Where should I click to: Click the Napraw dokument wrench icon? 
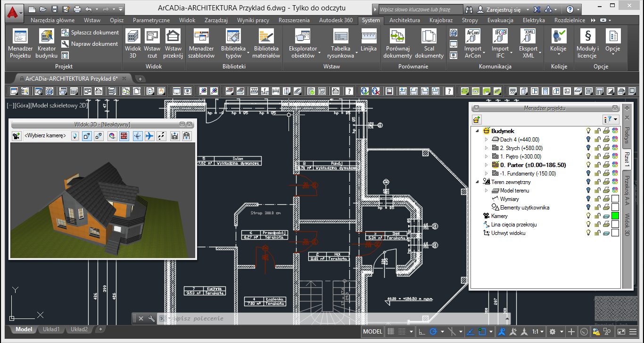pos(66,44)
